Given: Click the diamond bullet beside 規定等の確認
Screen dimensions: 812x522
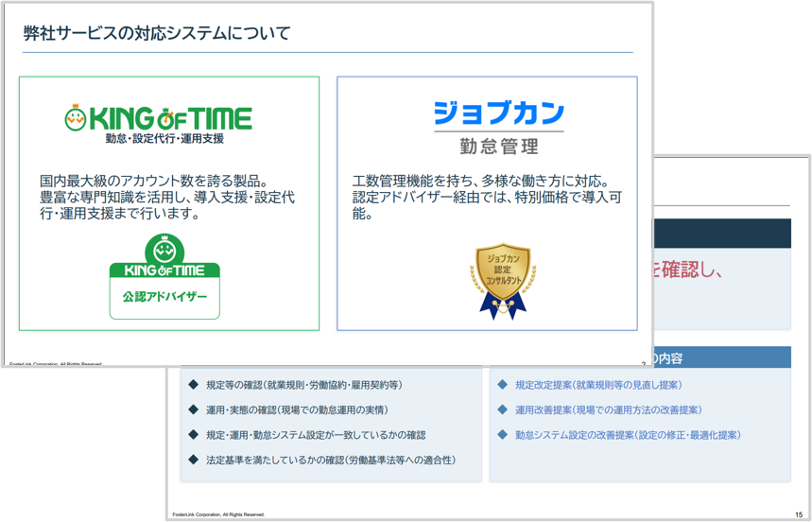Looking at the screenshot, I should click(193, 384).
